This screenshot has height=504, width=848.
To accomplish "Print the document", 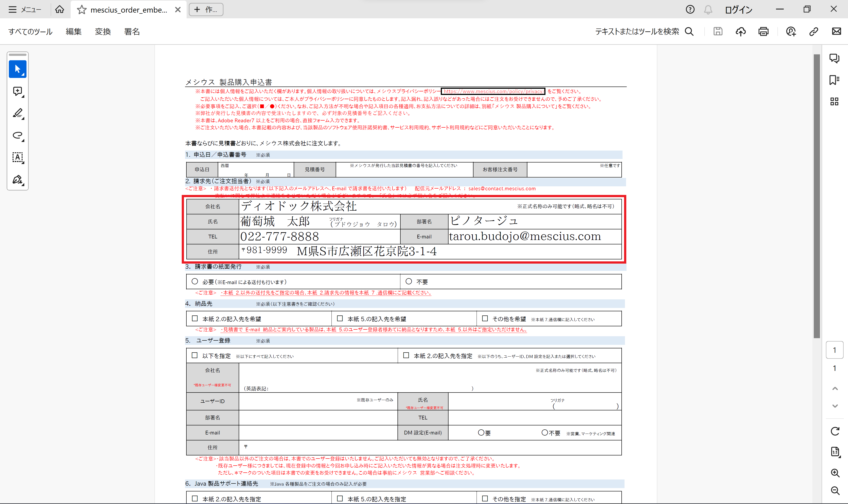I will tap(763, 32).
